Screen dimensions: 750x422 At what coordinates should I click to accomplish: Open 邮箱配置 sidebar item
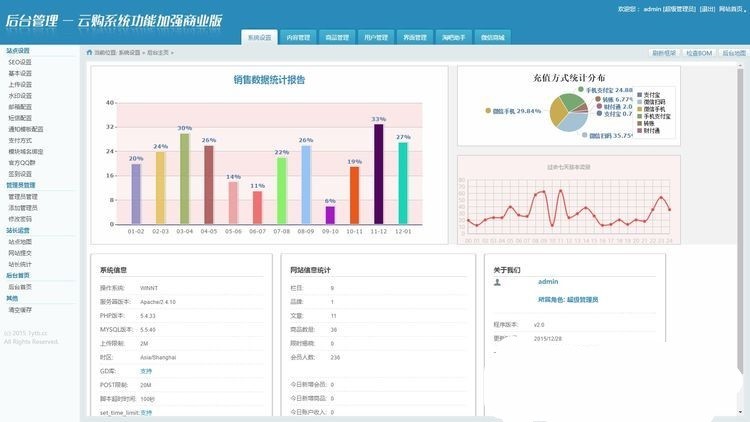[x=20, y=107]
